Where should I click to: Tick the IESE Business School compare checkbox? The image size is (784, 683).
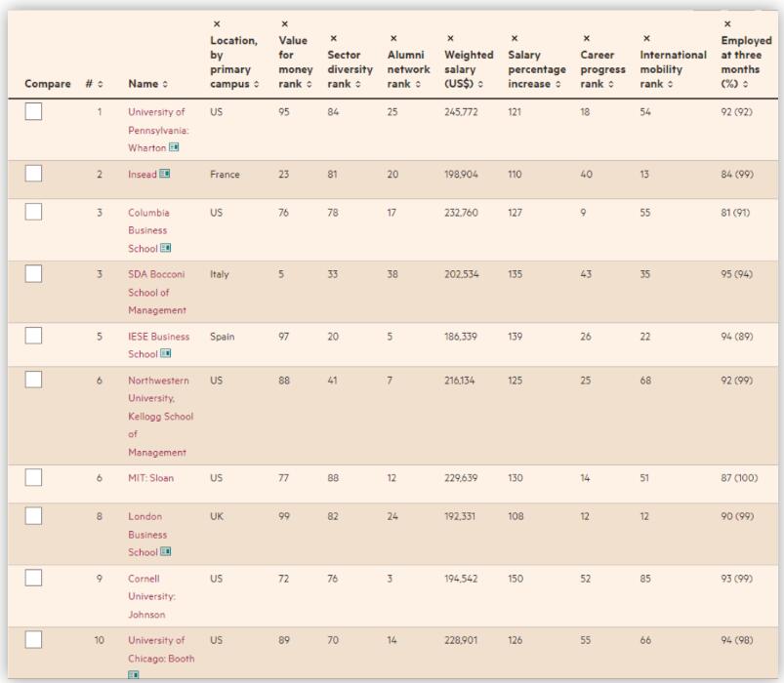(33, 336)
